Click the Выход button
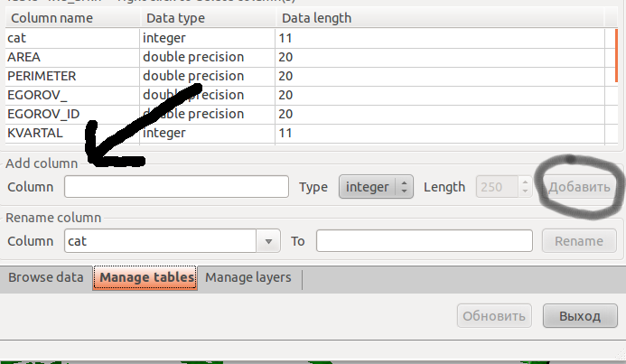The height and width of the screenshot is (364, 626). [579, 316]
